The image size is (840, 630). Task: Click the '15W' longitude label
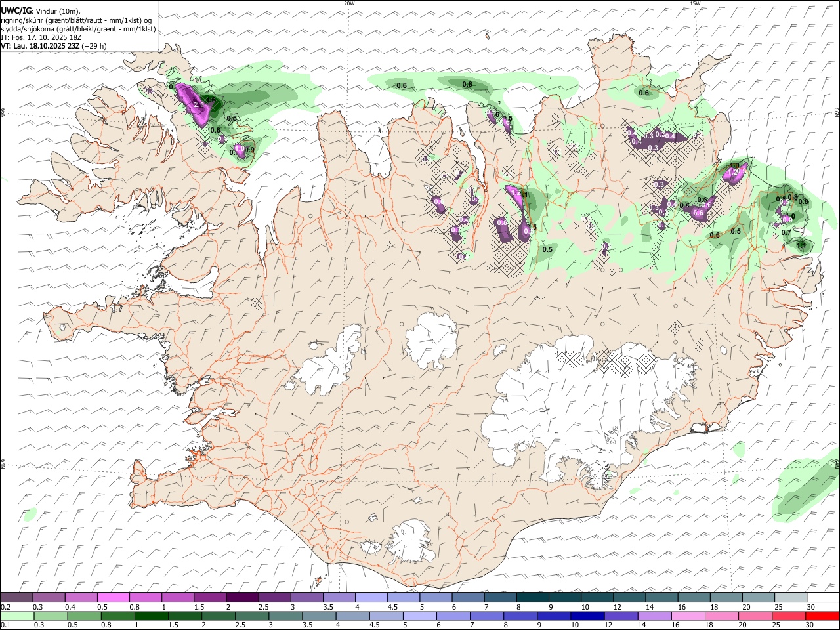pyautogui.click(x=695, y=3)
